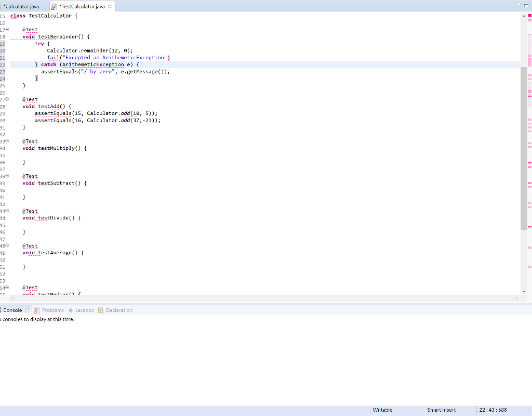Click the Declaration view icon
The width and height of the screenshot is (532, 416).
(100, 310)
